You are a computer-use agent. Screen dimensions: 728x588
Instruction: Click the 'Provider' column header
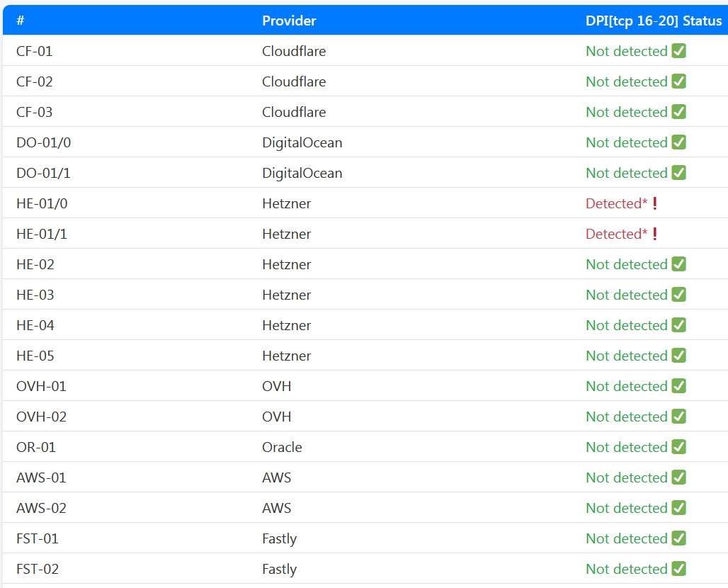pyautogui.click(x=289, y=21)
